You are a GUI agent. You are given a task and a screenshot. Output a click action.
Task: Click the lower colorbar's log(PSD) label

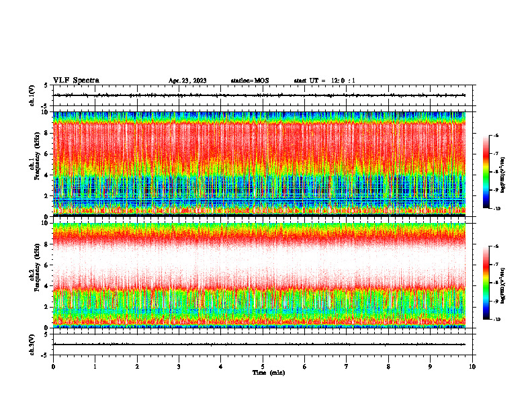pos(503,285)
